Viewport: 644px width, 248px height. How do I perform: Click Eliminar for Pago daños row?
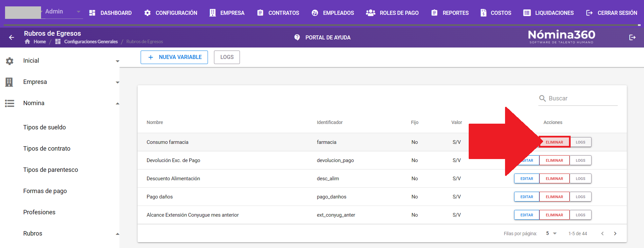click(x=554, y=197)
